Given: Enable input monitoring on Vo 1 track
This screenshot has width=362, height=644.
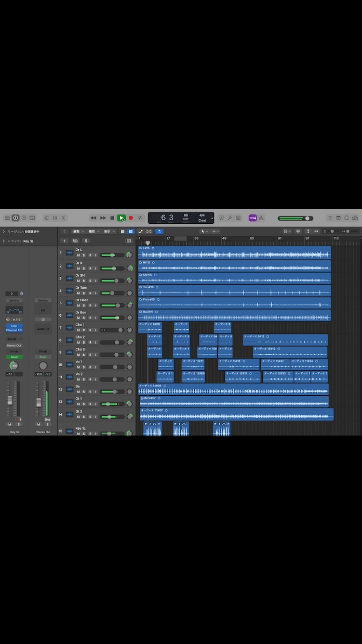Looking at the screenshot, I should tap(96, 367).
